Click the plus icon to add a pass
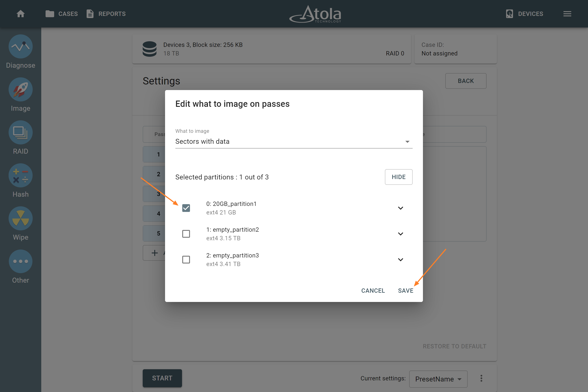588x392 pixels. [x=155, y=253]
